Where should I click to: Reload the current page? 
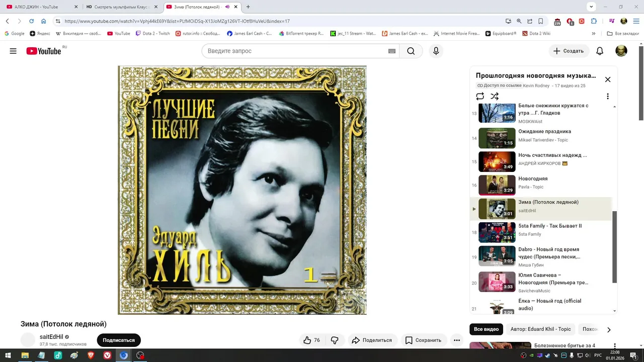pyautogui.click(x=31, y=21)
